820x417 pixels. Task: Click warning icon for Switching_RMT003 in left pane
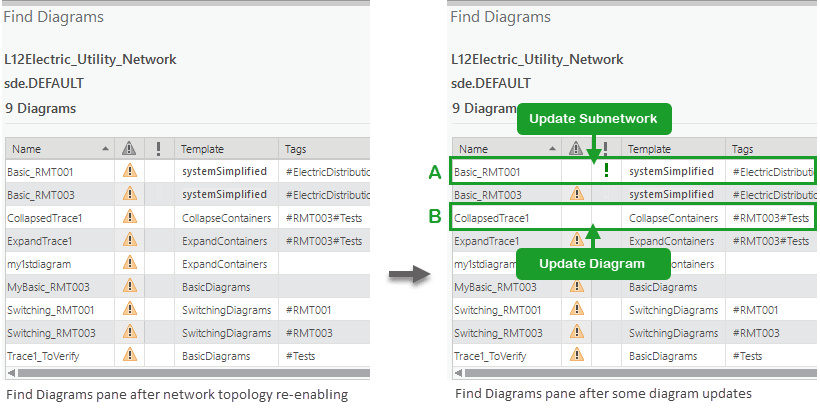tap(129, 332)
